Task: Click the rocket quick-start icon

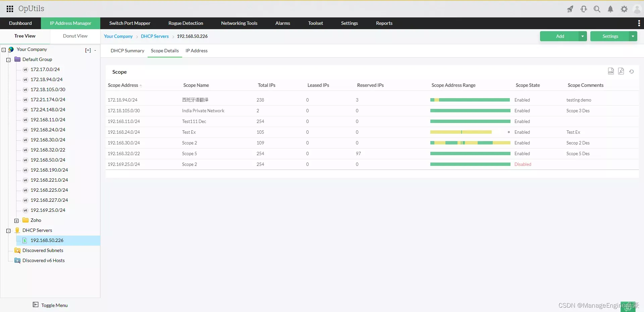Action: tap(570, 9)
